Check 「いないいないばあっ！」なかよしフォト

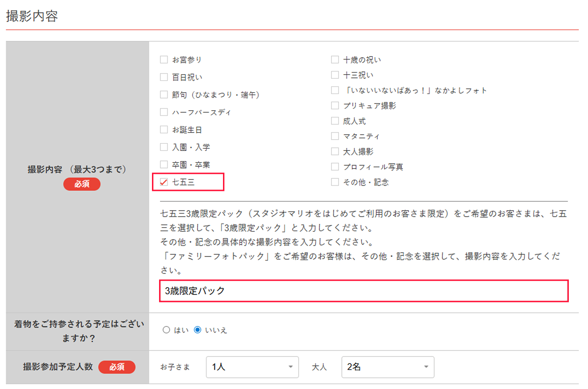[334, 90]
